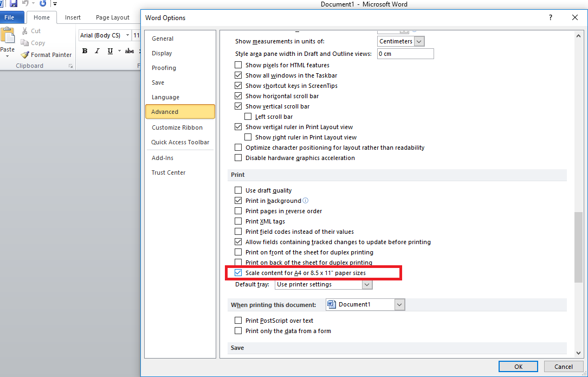Image resolution: width=588 pixels, height=377 pixels.
Task: Check Print pages in reverse order
Action: pos(238,211)
